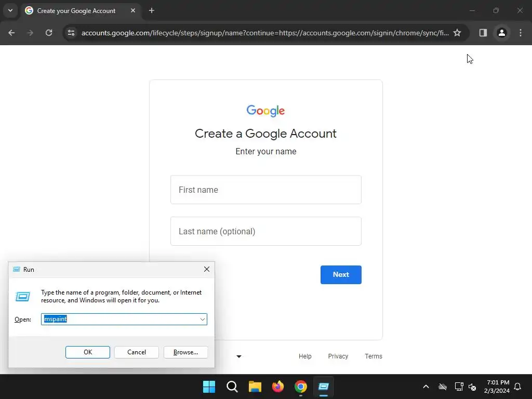Click the 'Create a Google Account' heading

coord(265,134)
